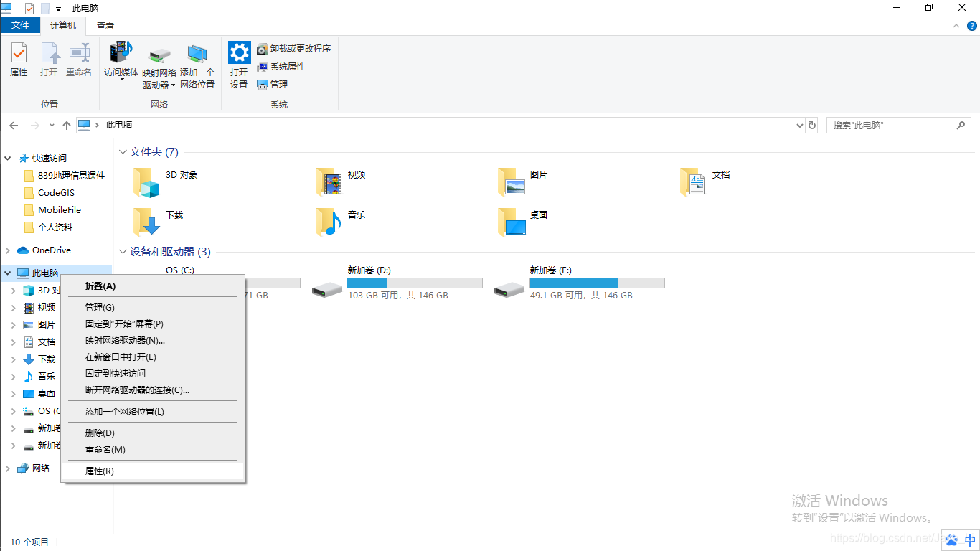Open the 音乐 folder in main pane

[x=328, y=222]
